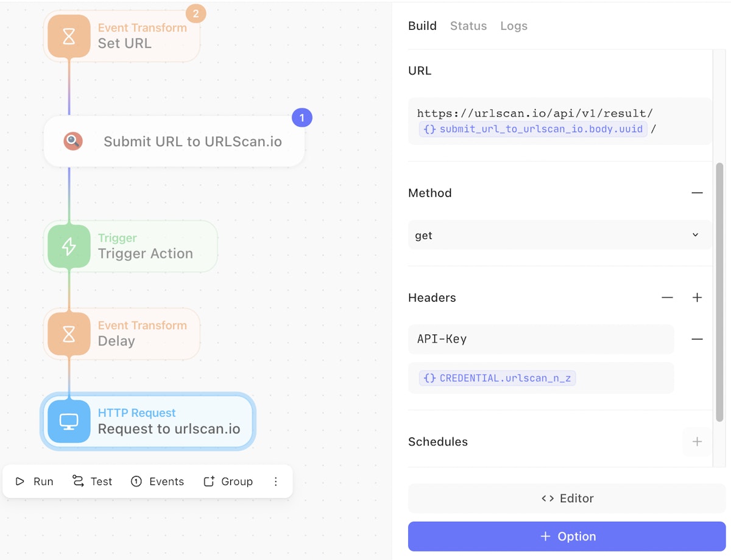Add a schedule with plus icon
This screenshot has height=560, width=731.
[x=697, y=442]
